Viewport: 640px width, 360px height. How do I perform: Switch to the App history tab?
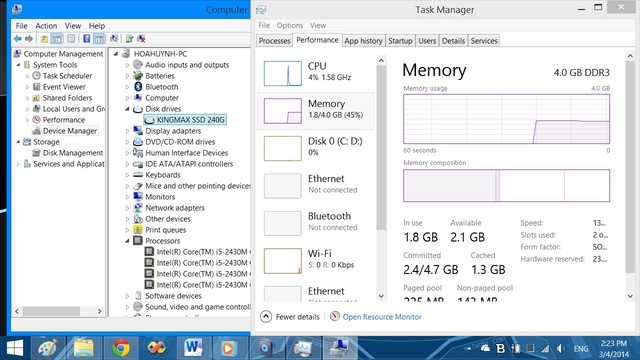click(x=363, y=41)
